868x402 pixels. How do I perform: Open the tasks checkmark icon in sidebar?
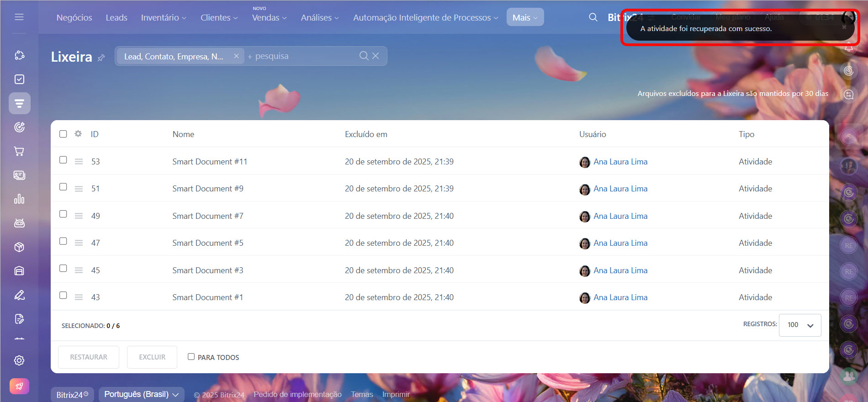[x=19, y=79]
